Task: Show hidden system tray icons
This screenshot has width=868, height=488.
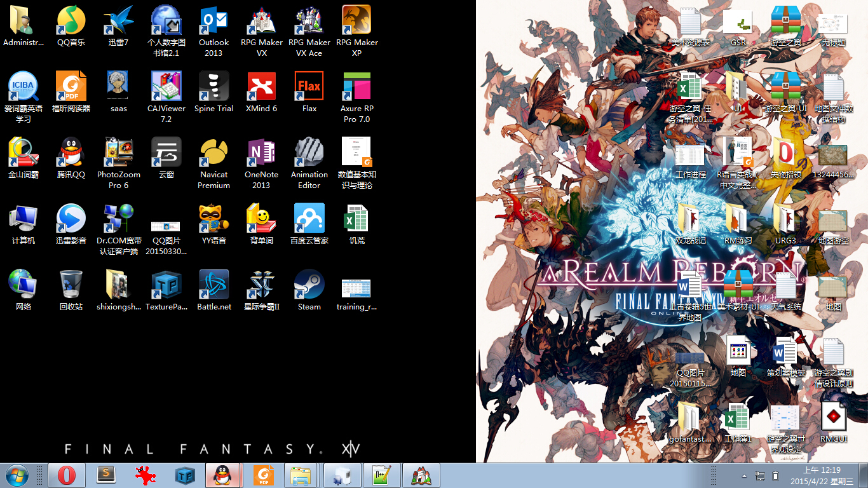Action: 744,476
